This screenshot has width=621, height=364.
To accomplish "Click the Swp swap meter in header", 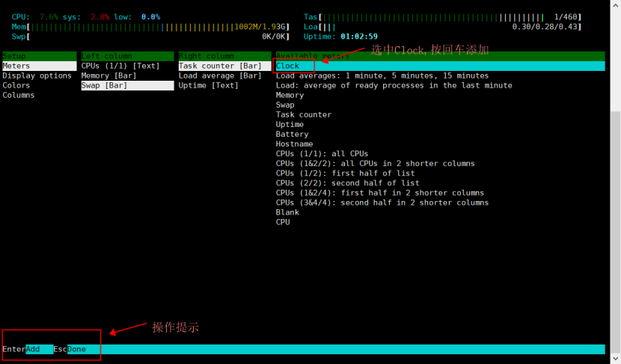I will [x=150, y=37].
